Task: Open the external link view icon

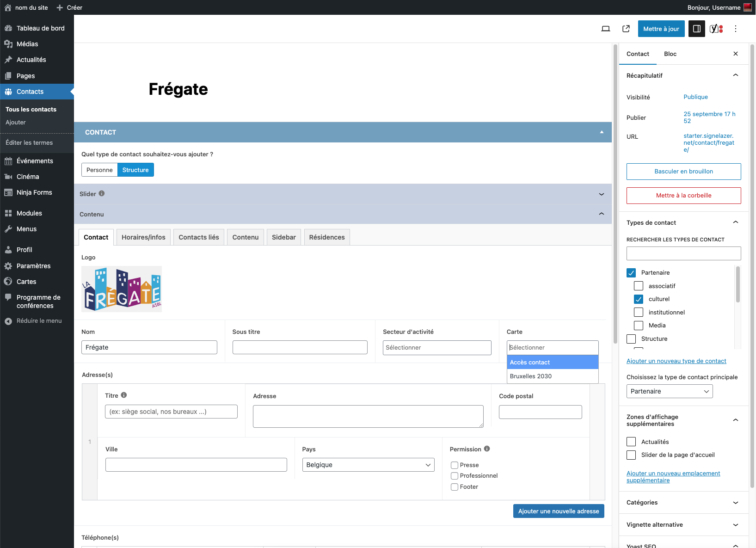Action: 626,29
